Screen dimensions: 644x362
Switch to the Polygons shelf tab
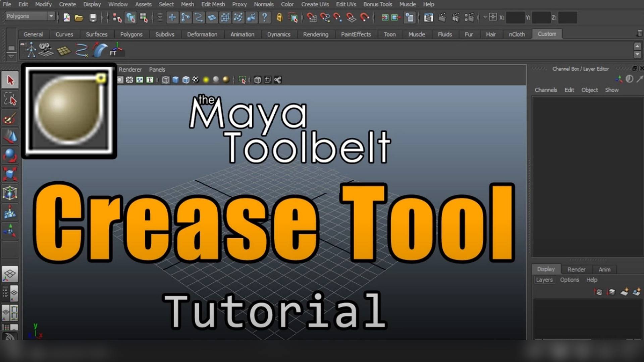pos(131,34)
